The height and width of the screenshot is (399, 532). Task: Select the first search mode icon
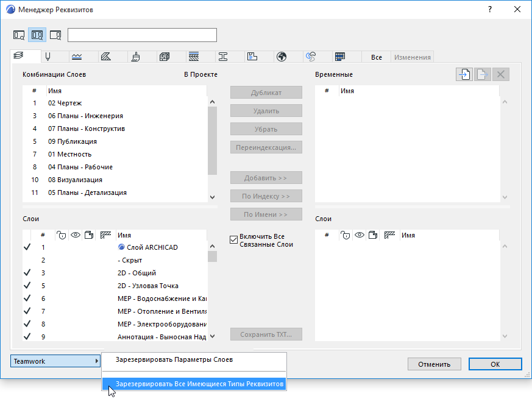(19, 35)
